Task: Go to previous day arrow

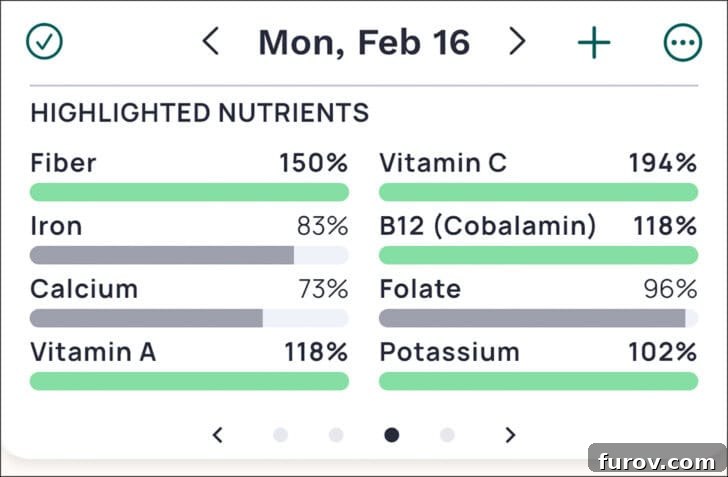Action: point(211,41)
